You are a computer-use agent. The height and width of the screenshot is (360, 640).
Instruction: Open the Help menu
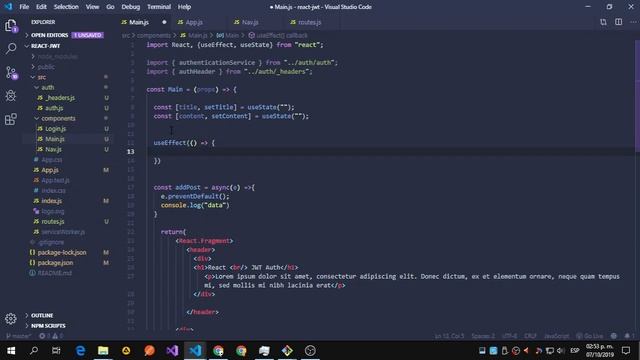[x=184, y=7]
